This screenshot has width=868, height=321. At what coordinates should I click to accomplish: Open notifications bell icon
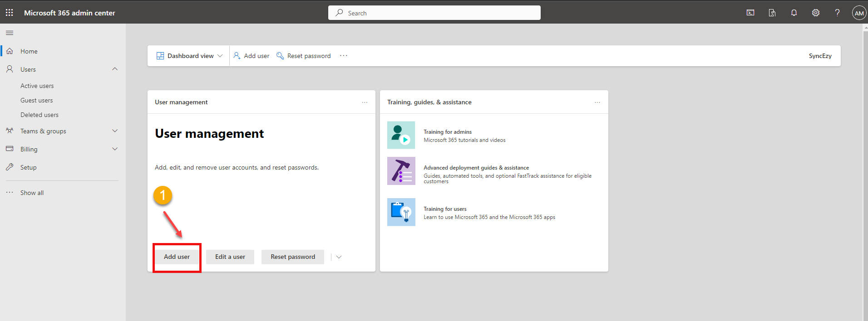pyautogui.click(x=794, y=13)
